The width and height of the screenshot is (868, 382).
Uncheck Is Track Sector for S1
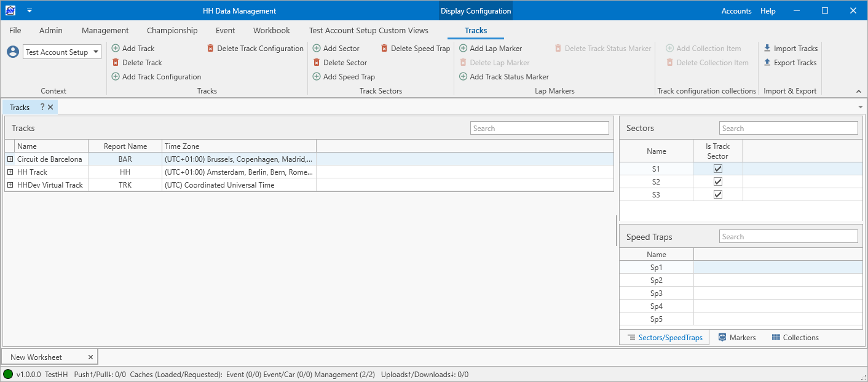718,169
